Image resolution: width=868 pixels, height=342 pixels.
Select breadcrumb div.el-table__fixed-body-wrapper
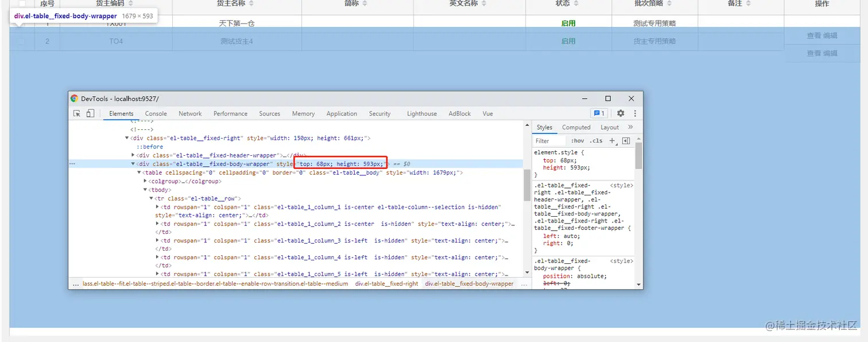(x=469, y=284)
